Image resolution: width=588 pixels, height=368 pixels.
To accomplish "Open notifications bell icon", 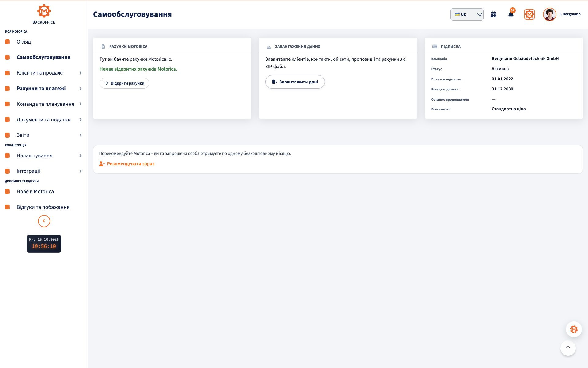I will click(x=511, y=14).
